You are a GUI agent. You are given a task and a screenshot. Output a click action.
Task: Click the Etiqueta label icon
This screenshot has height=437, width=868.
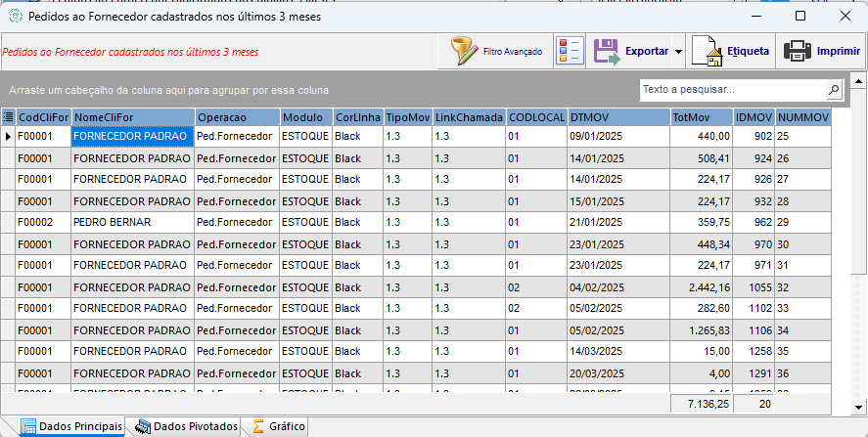coord(706,51)
